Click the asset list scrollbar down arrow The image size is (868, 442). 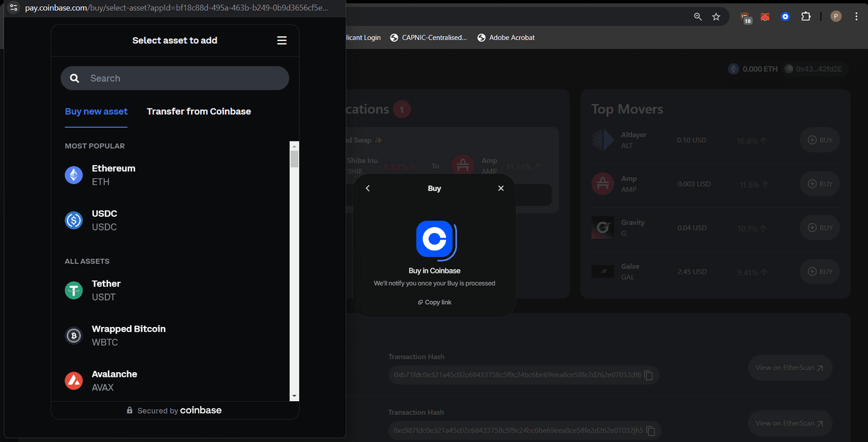pos(294,396)
